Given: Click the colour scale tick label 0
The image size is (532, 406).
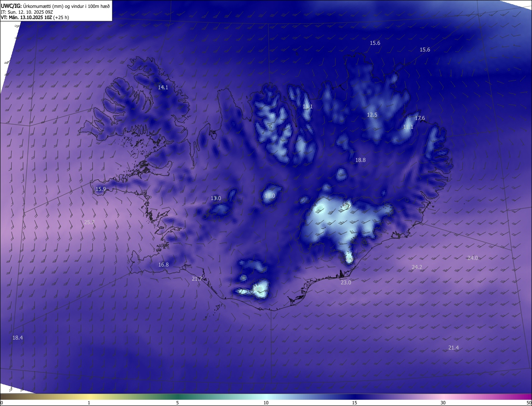Looking at the screenshot, I should [2, 403].
